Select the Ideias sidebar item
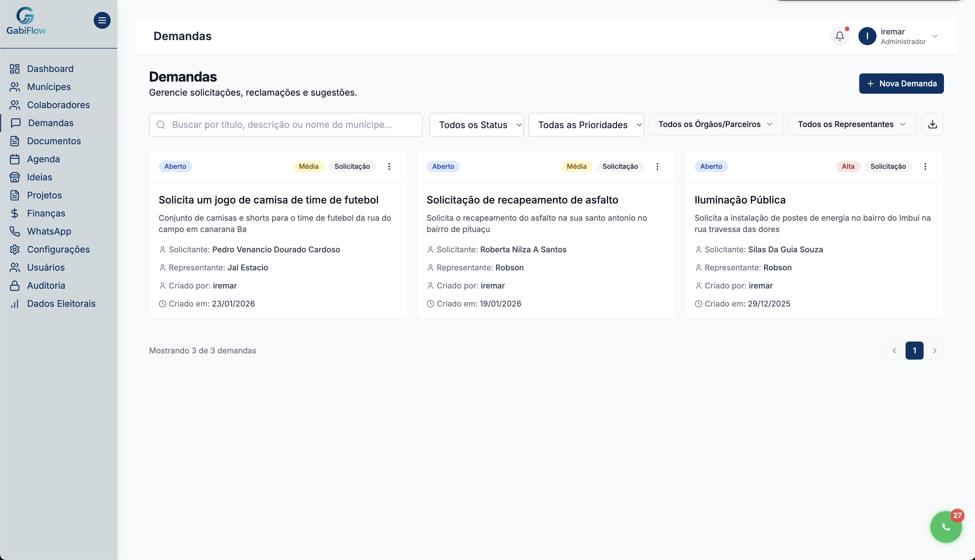Viewport: 975px width, 560px height. click(40, 177)
